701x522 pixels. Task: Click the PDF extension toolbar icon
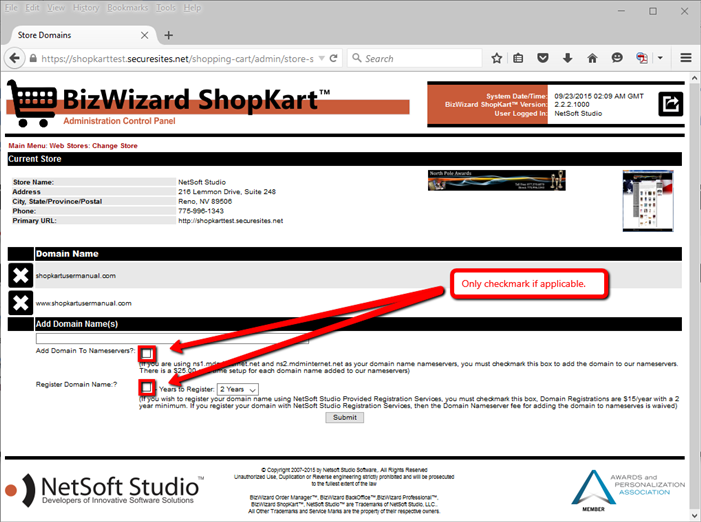pos(642,58)
